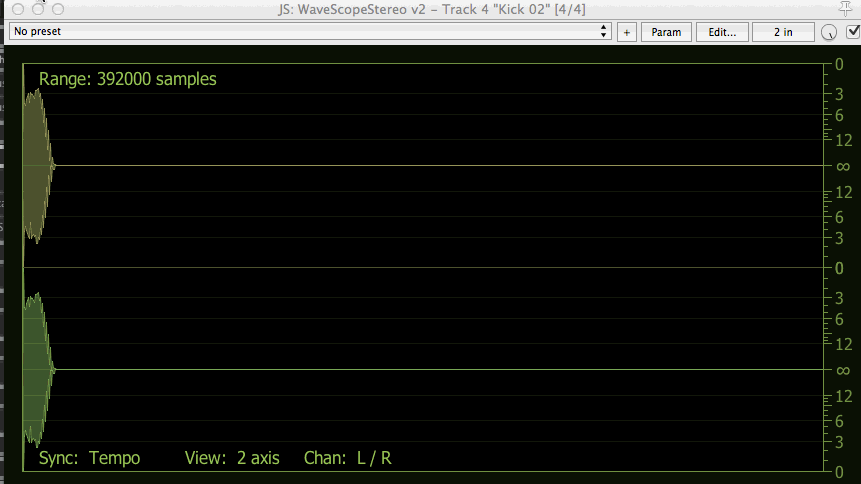Open the No preset dropdown
861x484 pixels.
(310, 31)
